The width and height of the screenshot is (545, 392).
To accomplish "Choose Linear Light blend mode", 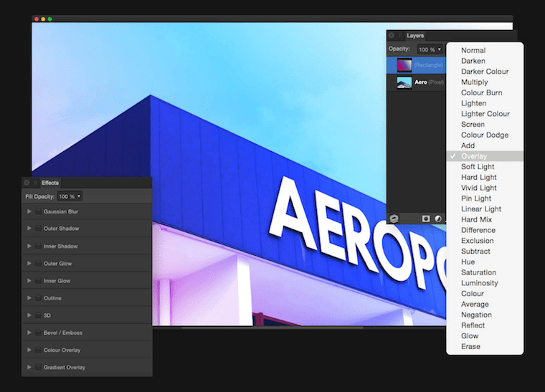I will coord(485,209).
